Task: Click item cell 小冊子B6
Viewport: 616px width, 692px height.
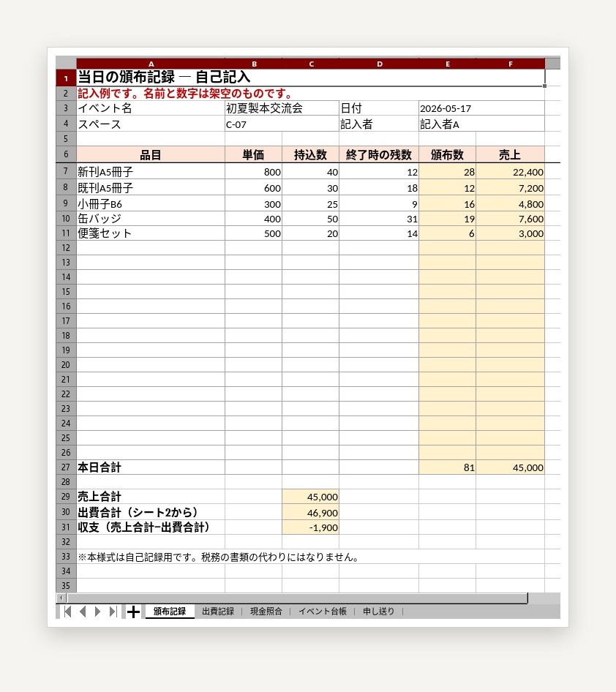Action: pos(151,203)
